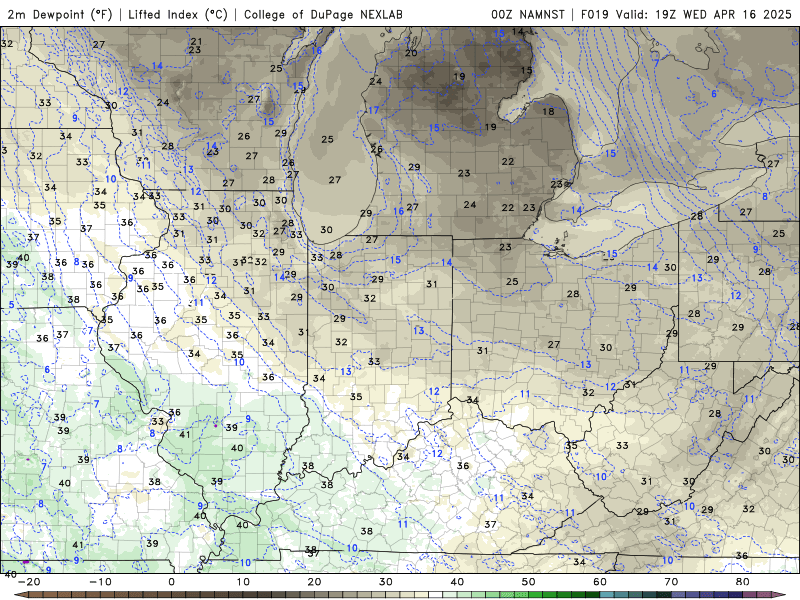Viewport: 800px width, 600px height.
Task: Click the '70' tick label on the color bar
Action: tap(671, 582)
